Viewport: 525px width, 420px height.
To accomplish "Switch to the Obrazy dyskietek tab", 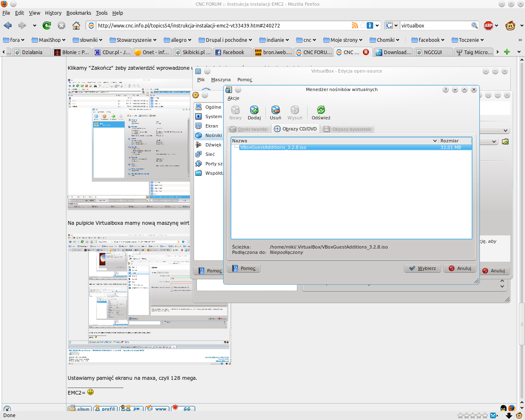I will click(x=347, y=129).
